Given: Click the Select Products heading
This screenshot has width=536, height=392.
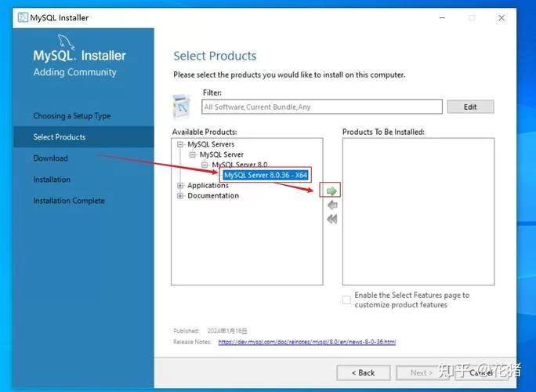Looking at the screenshot, I should pos(215,56).
